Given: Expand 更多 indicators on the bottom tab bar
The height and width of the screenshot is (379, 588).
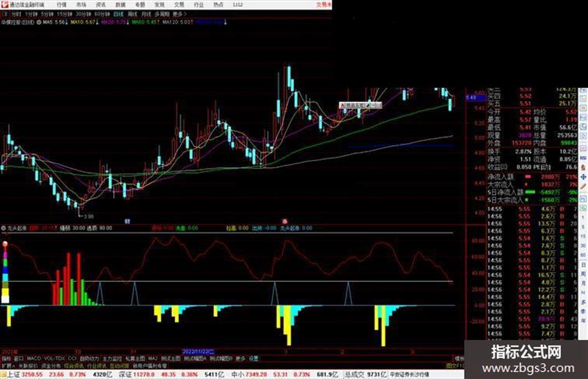Looking at the screenshot, I should (240, 358).
